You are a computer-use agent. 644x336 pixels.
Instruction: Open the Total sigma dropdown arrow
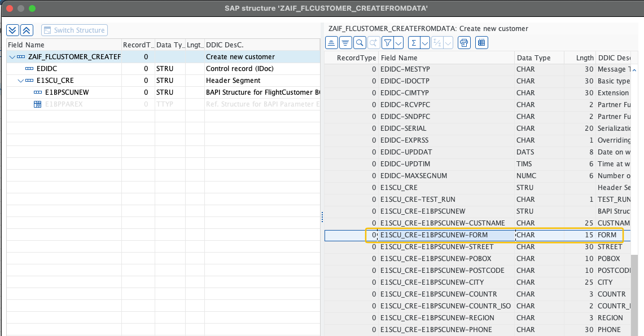click(x=425, y=43)
